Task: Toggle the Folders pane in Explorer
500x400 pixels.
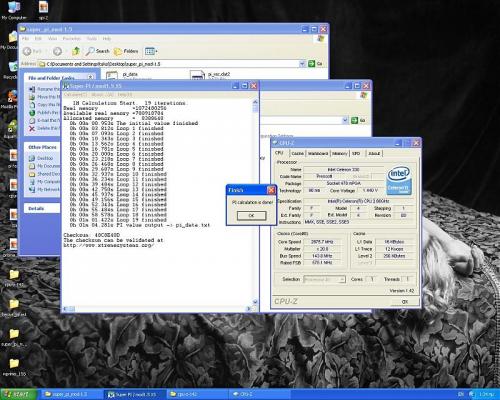Action: pyautogui.click(x=126, y=51)
